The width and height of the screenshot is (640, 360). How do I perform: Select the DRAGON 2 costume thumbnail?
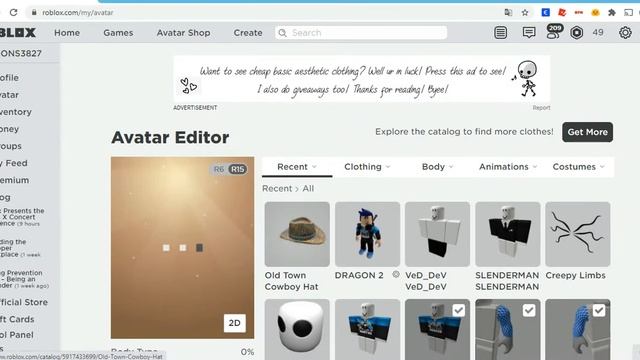point(367,234)
